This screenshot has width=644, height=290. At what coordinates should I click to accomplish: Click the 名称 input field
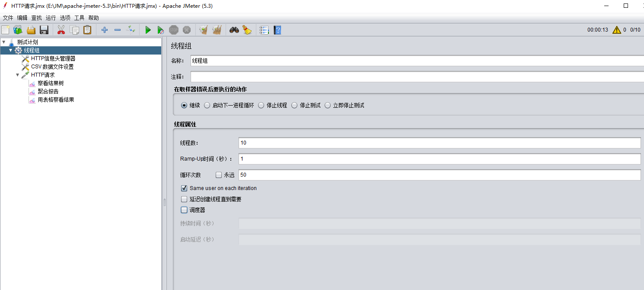coord(417,61)
